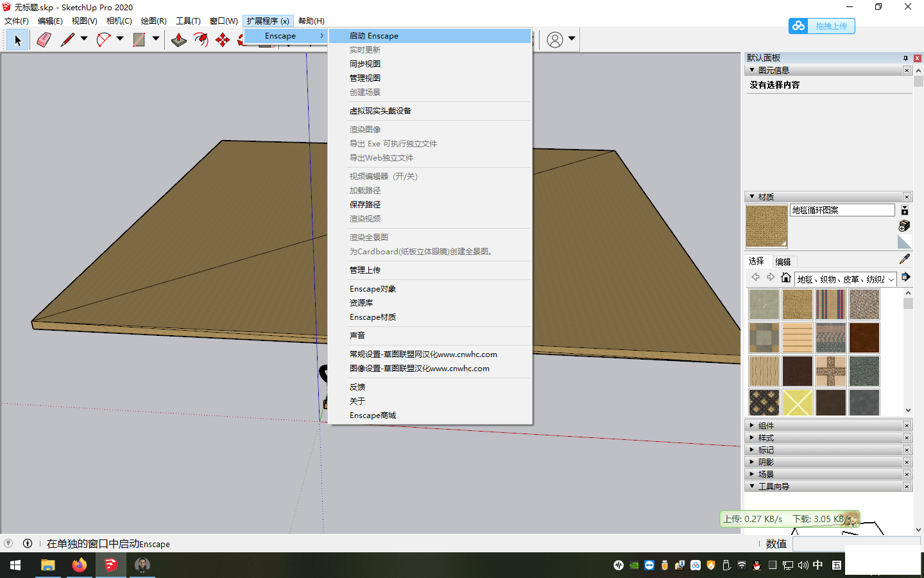Open Firefox from the taskbar

(x=79, y=565)
